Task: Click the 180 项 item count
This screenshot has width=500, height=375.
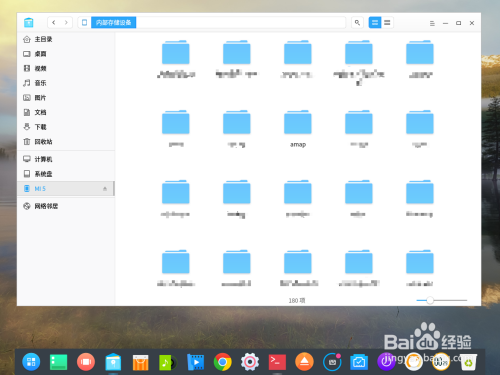Action: [x=297, y=301]
